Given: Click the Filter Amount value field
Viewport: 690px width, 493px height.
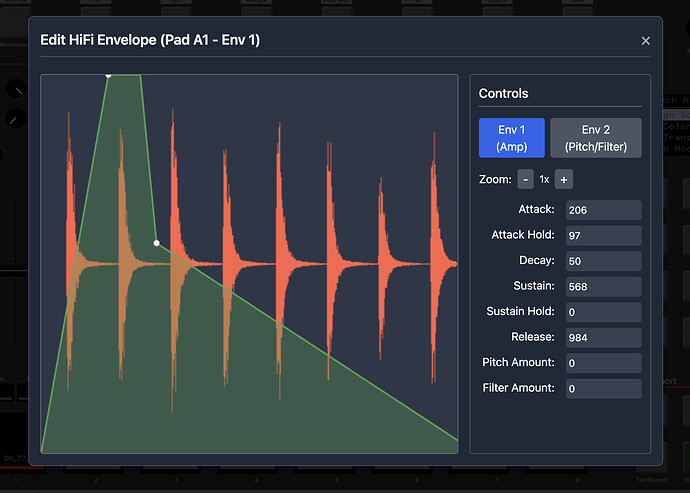Looking at the screenshot, I should tap(603, 389).
